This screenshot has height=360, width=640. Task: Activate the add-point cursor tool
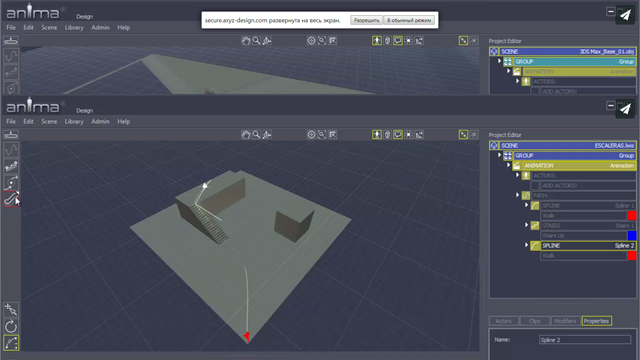point(11,310)
